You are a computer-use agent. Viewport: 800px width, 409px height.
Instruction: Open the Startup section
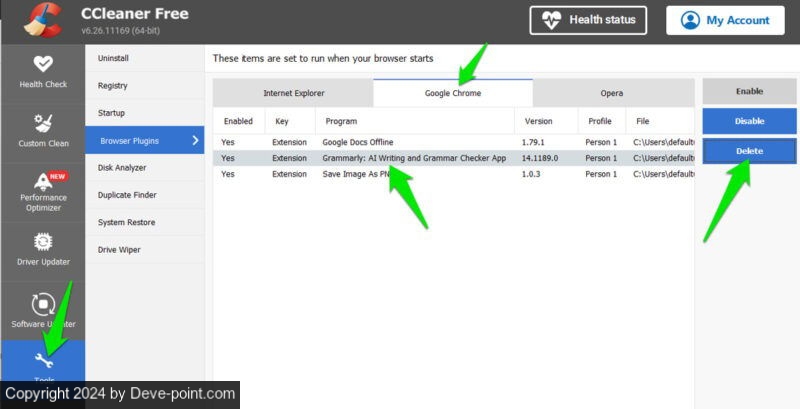tap(111, 113)
